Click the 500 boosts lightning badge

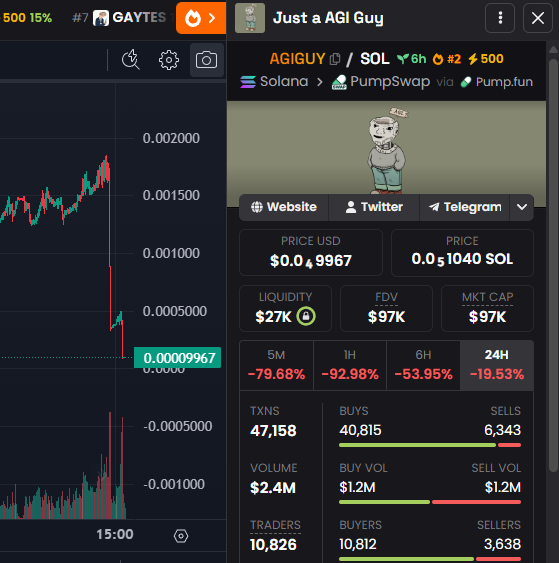pyautogui.click(x=486, y=59)
